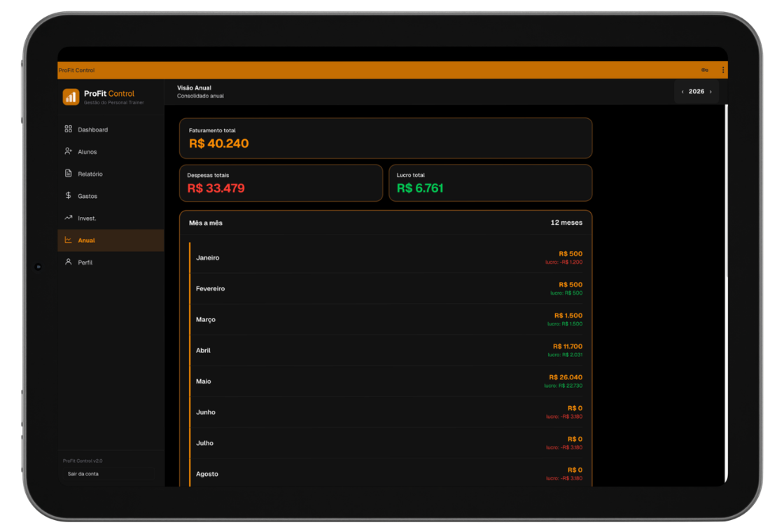The width and height of the screenshot is (784, 532).
Task: Open the Alunos section
Action: [x=111, y=151]
